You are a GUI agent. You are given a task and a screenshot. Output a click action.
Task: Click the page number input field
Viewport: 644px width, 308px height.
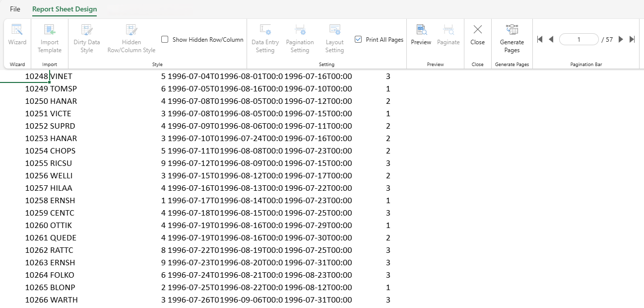(579, 39)
